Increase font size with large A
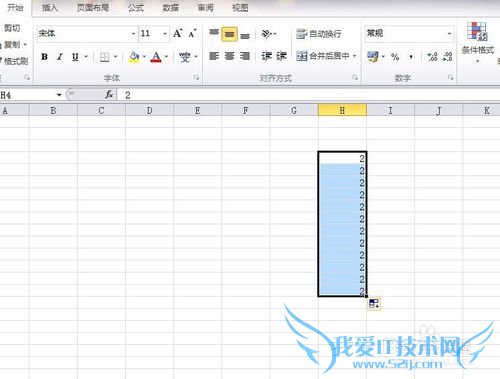This screenshot has width=500, height=379. [178, 33]
